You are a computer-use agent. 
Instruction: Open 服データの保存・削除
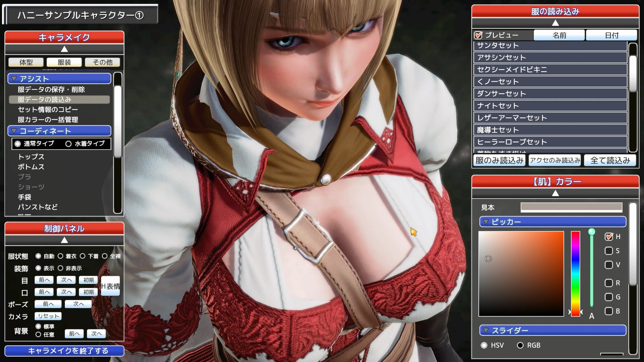tap(51, 89)
